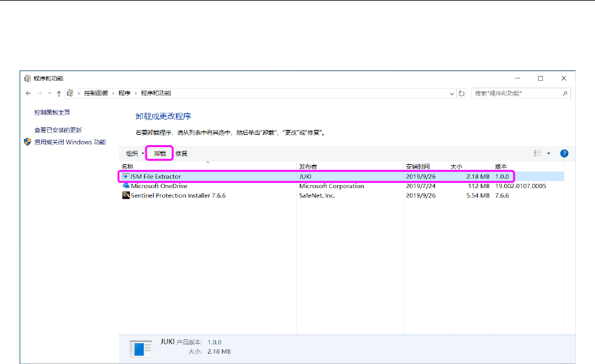The image size is (595, 364).
Task: Click the control panel icon in address bar
Action: click(x=70, y=93)
